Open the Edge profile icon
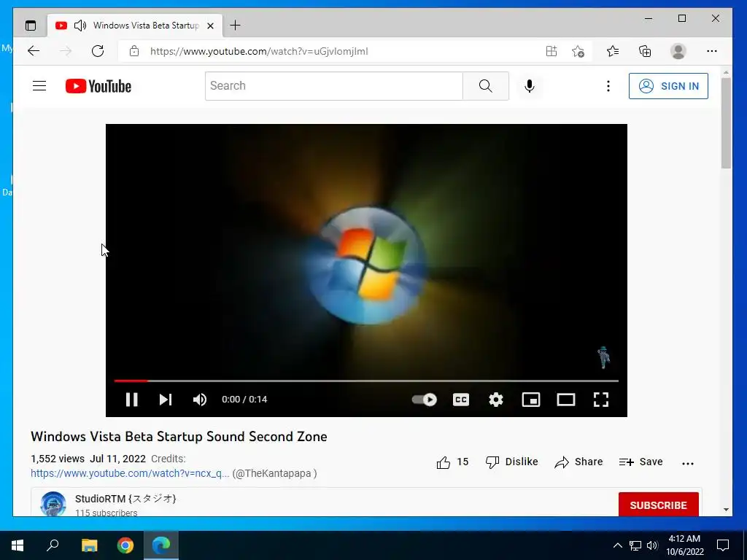Viewport: 747px width, 560px height. pos(678,51)
